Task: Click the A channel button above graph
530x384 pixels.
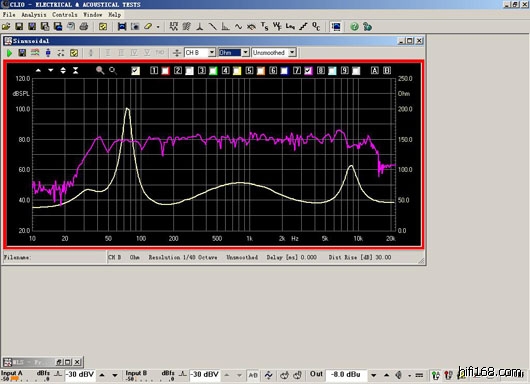Action: [375, 70]
